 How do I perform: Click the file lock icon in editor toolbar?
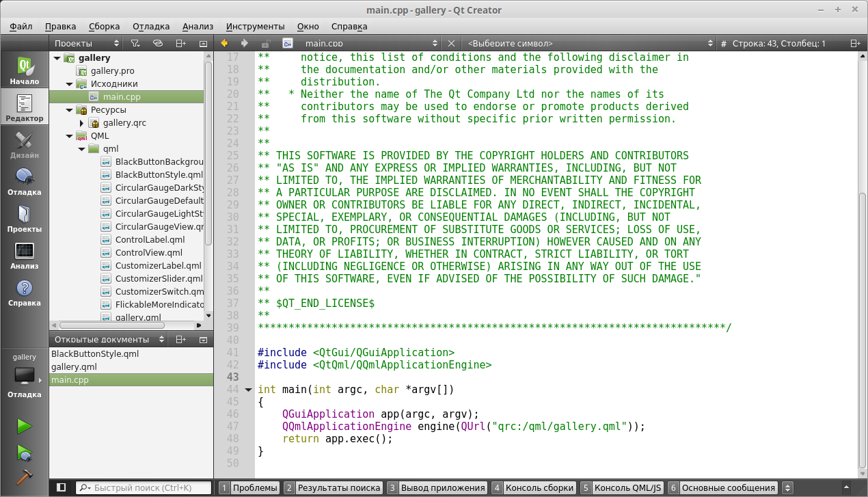coord(266,43)
